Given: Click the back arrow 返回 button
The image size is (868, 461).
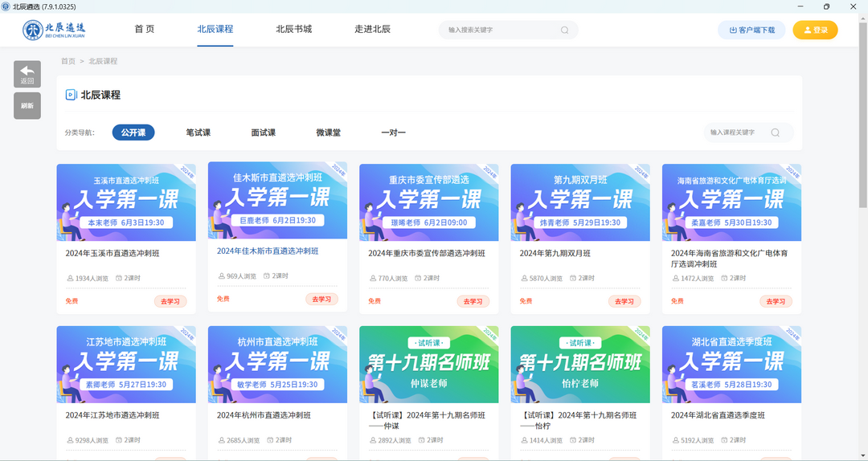Looking at the screenshot, I should pyautogui.click(x=27, y=74).
